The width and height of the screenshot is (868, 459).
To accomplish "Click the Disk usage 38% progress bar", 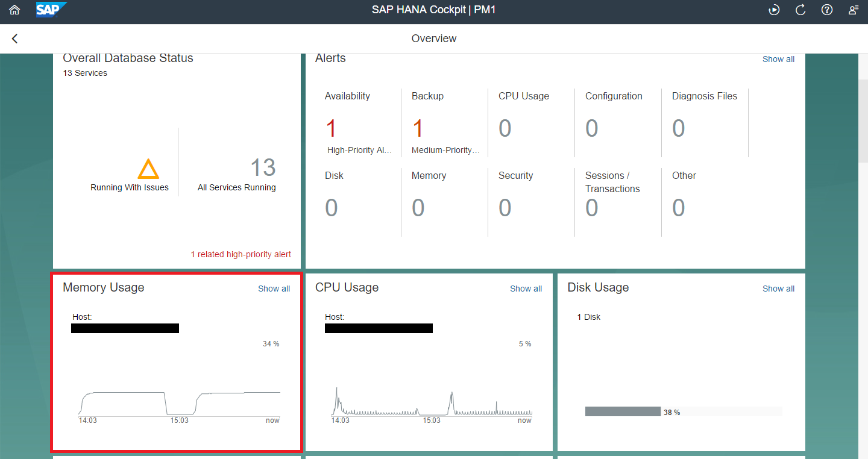I will pos(623,411).
